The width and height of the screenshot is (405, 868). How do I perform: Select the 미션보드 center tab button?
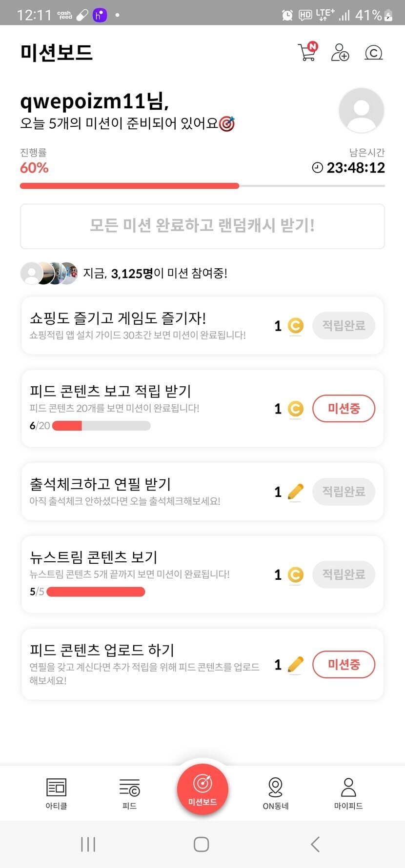[202, 789]
